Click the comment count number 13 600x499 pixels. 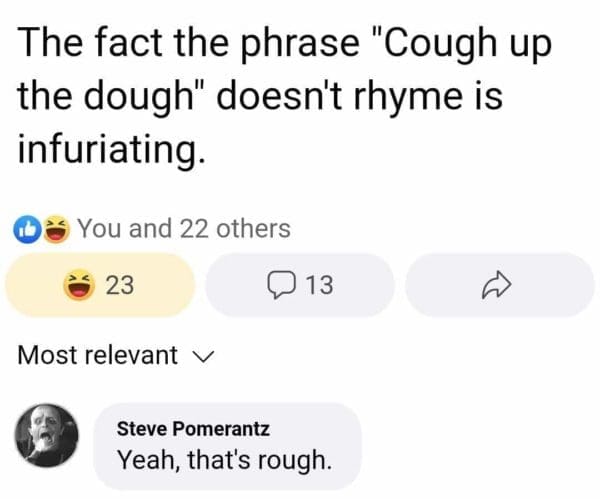318,286
